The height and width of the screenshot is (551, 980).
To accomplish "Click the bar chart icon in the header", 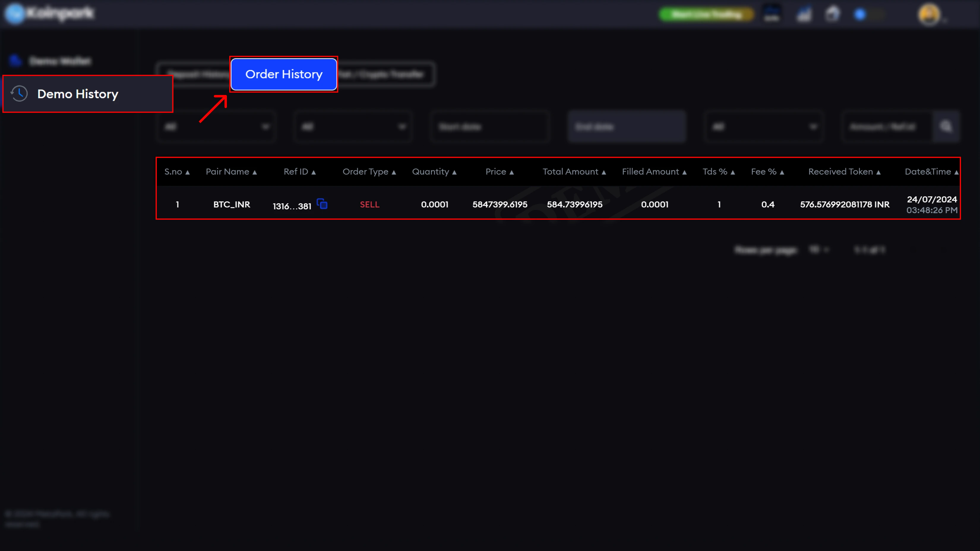I will pos(804,15).
